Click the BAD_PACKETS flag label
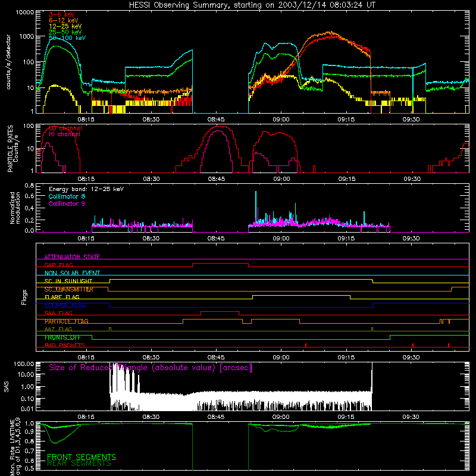The image size is (476, 476). (65, 346)
